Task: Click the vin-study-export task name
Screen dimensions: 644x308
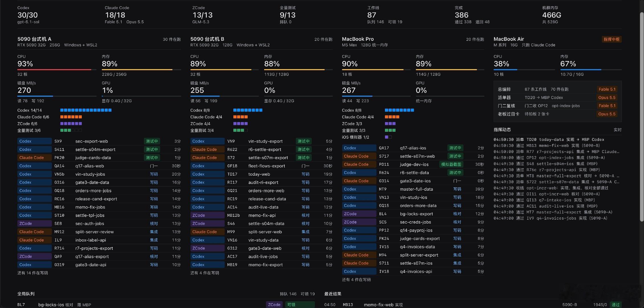Action: pyautogui.click(x=265, y=141)
